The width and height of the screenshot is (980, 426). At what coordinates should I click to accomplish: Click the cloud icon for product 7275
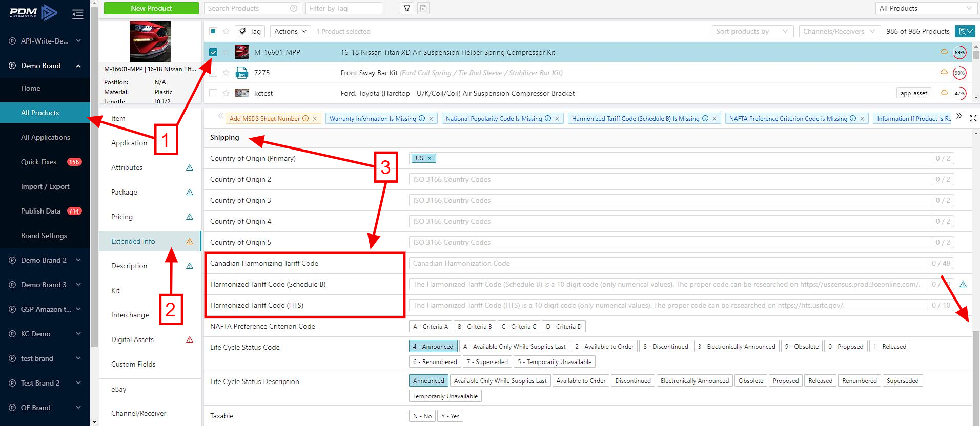coord(944,72)
